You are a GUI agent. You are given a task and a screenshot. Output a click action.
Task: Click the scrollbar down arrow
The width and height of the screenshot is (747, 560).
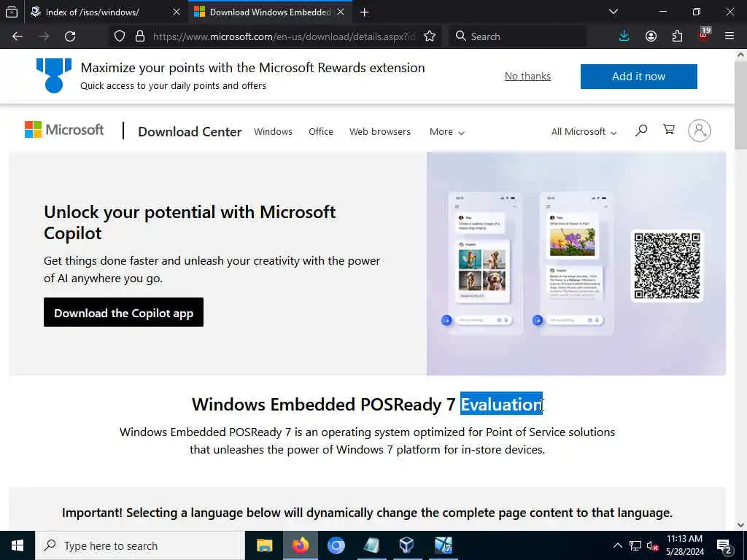pyautogui.click(x=740, y=525)
